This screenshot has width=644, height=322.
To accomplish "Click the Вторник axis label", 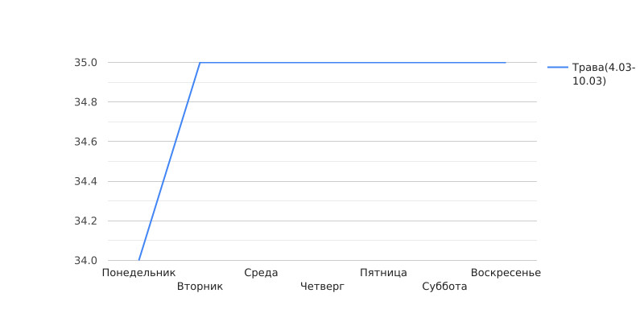I will [x=200, y=287].
